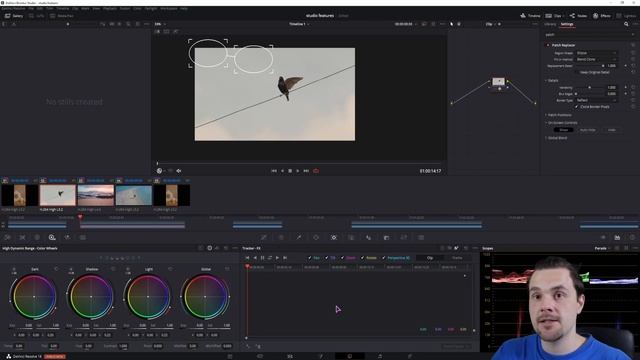Open the Timeline 1 name dropdown
640x360 pixels.
click(x=299, y=24)
